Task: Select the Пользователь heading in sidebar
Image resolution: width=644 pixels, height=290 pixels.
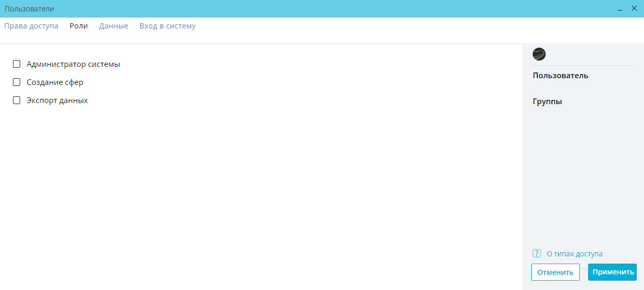Action: [560, 76]
